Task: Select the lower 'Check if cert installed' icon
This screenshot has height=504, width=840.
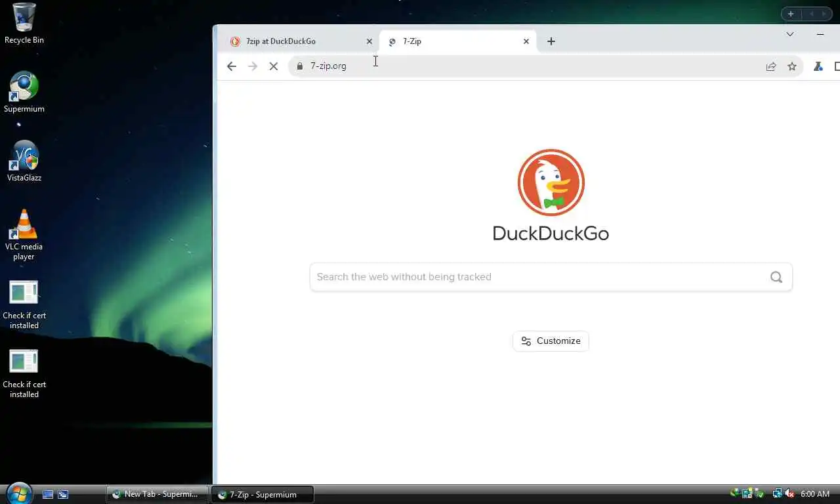Action: click(x=24, y=373)
